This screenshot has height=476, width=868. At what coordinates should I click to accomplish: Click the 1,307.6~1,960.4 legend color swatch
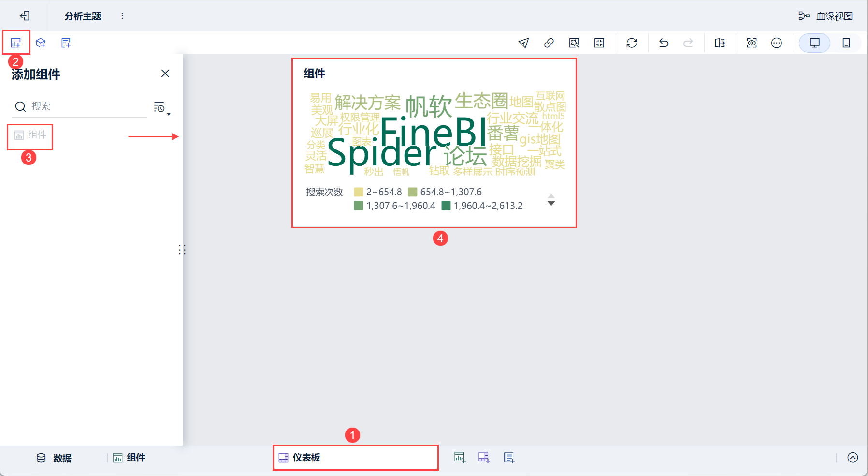[x=359, y=206]
